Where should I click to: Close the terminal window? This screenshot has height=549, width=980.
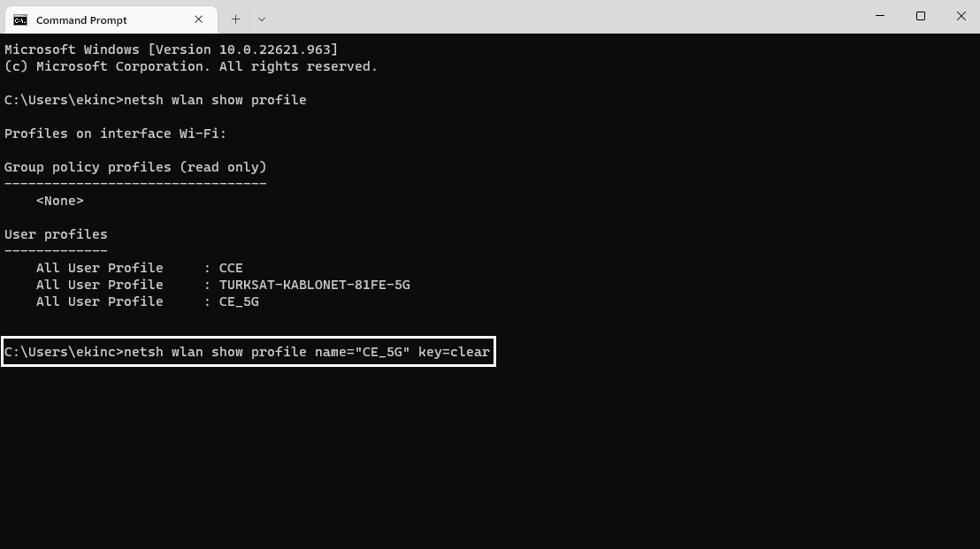click(961, 16)
